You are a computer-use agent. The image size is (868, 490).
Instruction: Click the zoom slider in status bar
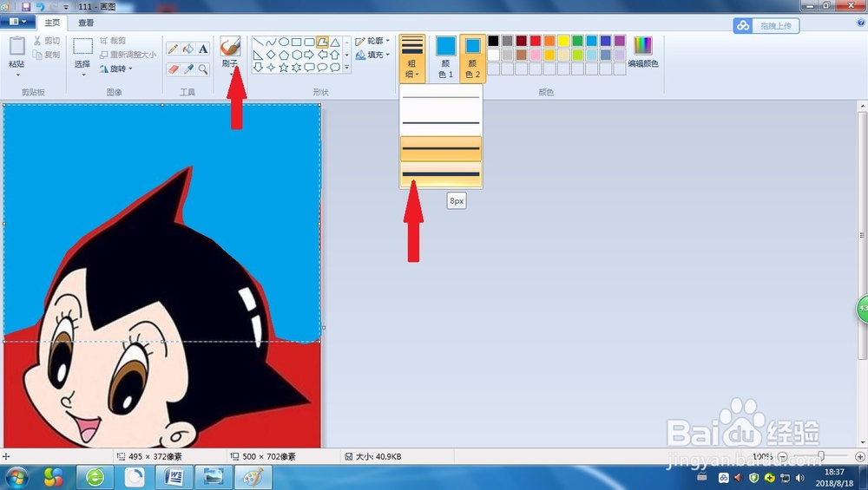point(821,456)
